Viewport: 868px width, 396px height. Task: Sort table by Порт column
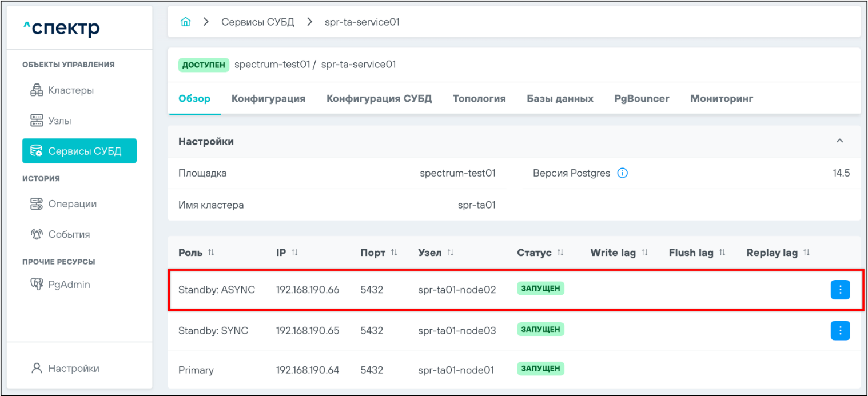coord(394,253)
